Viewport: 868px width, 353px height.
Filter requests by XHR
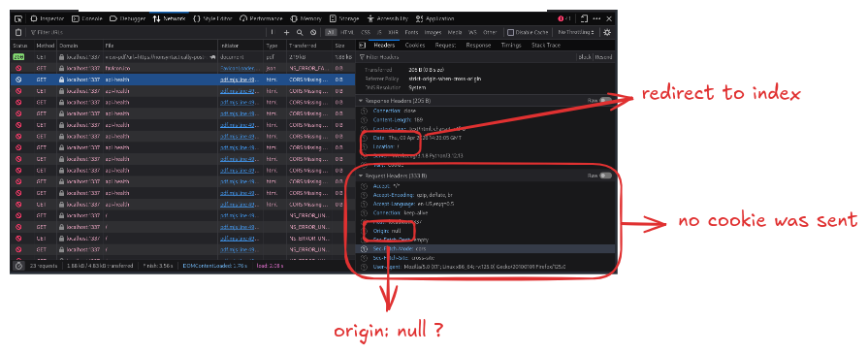tap(393, 33)
